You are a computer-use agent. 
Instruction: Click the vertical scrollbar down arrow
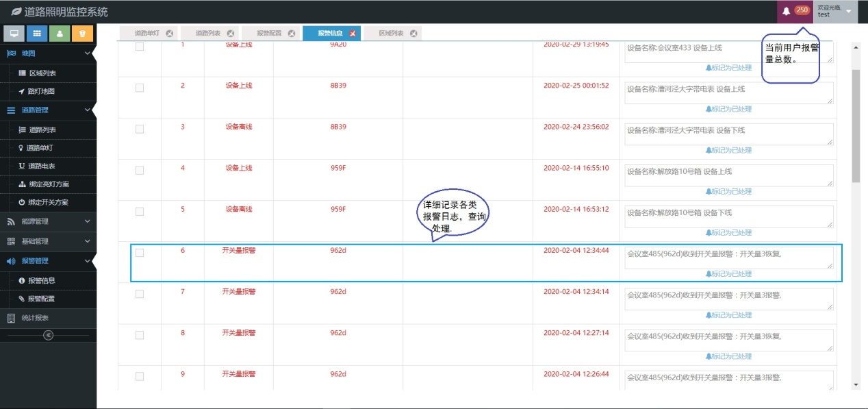point(856,385)
